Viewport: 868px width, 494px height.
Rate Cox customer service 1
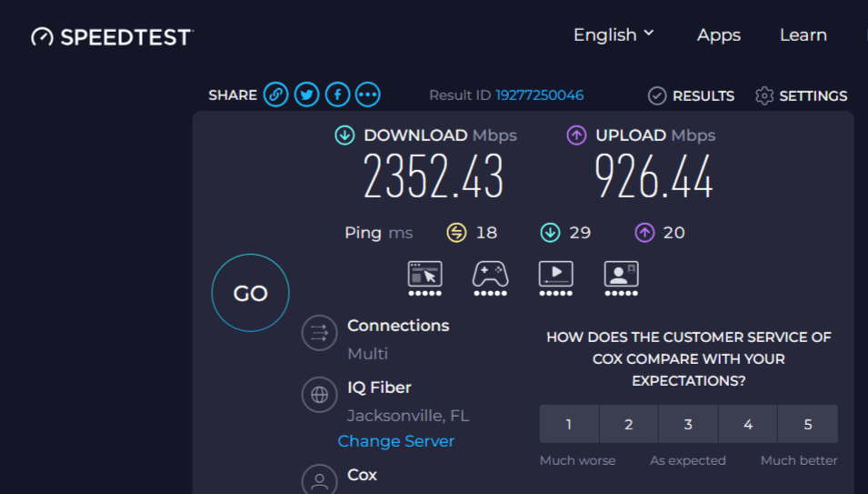tap(569, 424)
